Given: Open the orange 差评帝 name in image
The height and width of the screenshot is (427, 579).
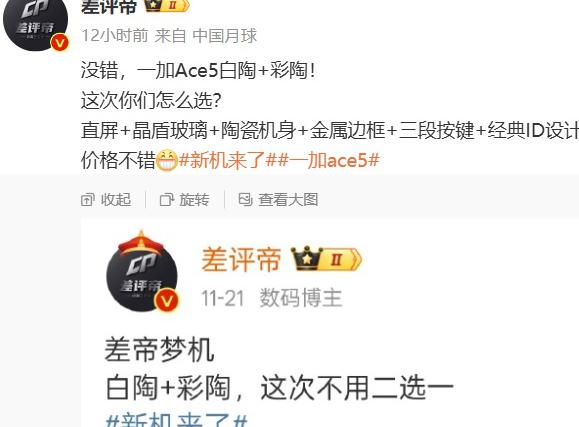Looking at the screenshot, I should (x=241, y=260).
